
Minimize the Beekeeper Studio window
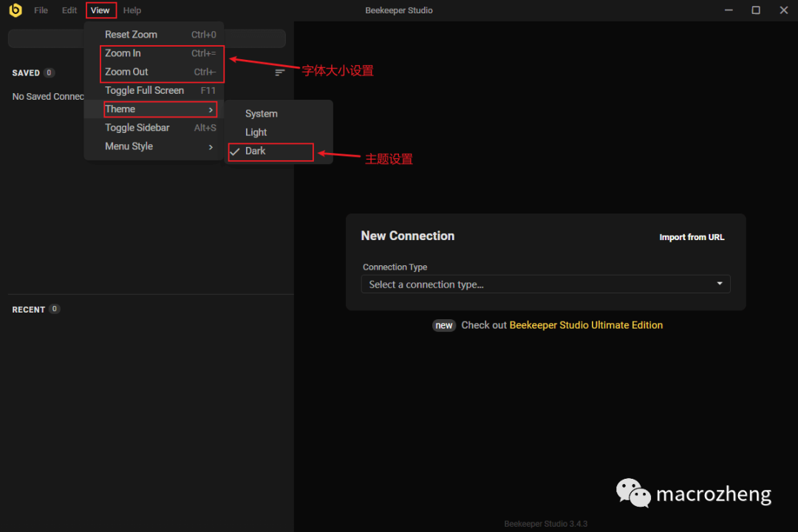pyautogui.click(x=729, y=10)
